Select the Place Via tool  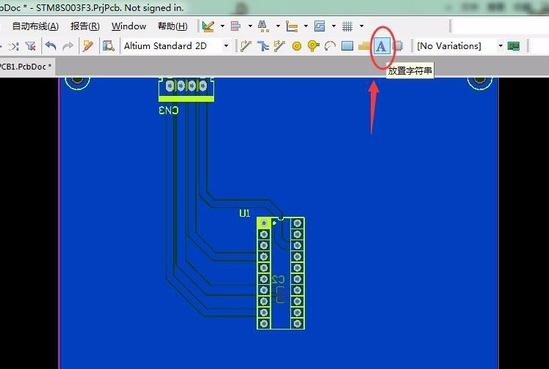[x=313, y=46]
